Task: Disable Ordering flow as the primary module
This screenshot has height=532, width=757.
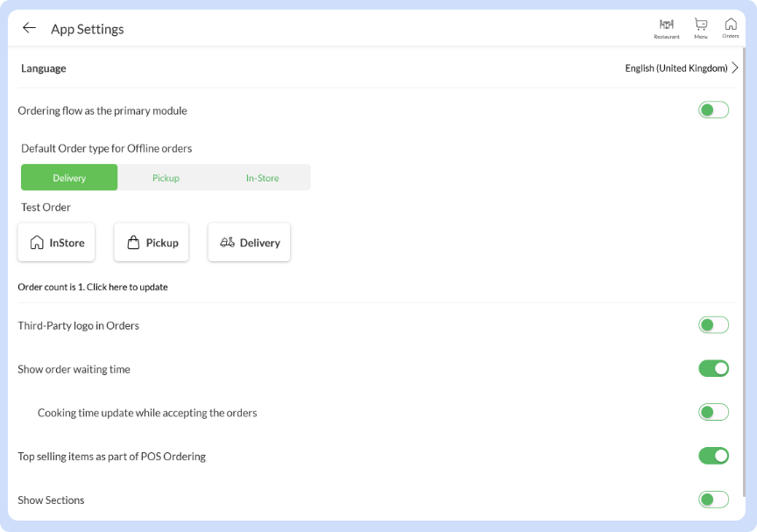Action: [x=713, y=110]
